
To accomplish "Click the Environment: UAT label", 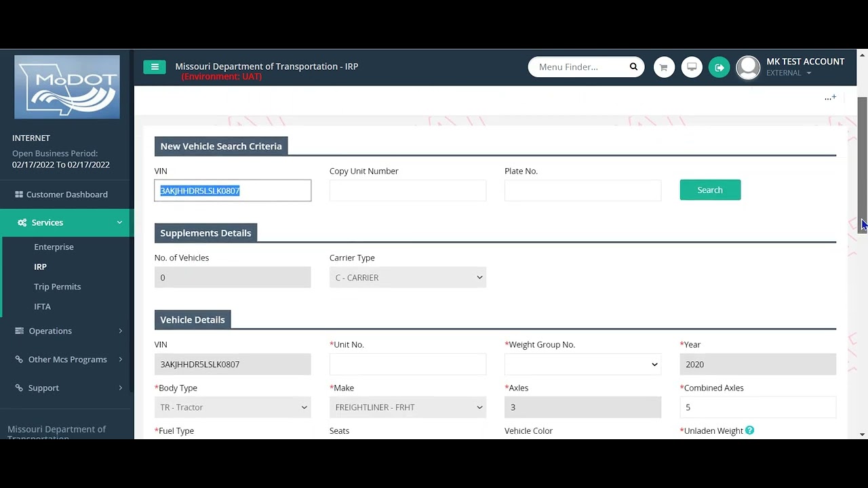I will pos(222,77).
